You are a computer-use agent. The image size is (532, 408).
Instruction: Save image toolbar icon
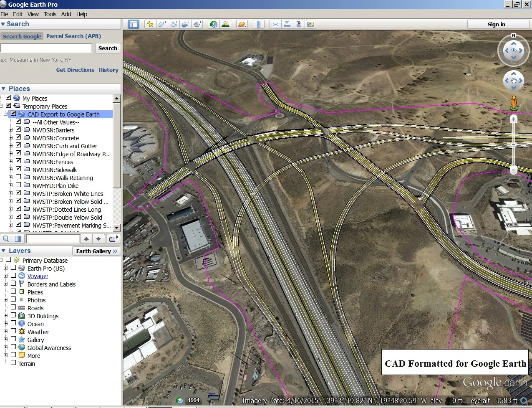299,24
